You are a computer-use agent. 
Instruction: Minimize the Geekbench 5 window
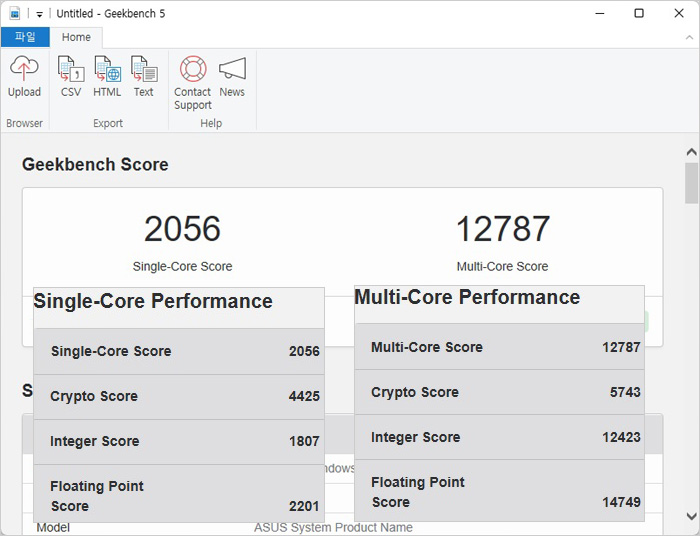[x=600, y=13]
